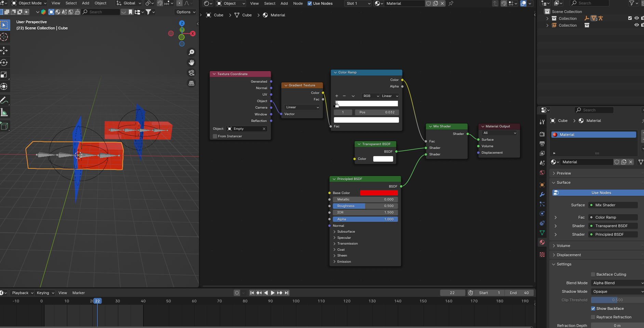The height and width of the screenshot is (328, 644).
Task: Play the animation forward
Action: point(273,293)
